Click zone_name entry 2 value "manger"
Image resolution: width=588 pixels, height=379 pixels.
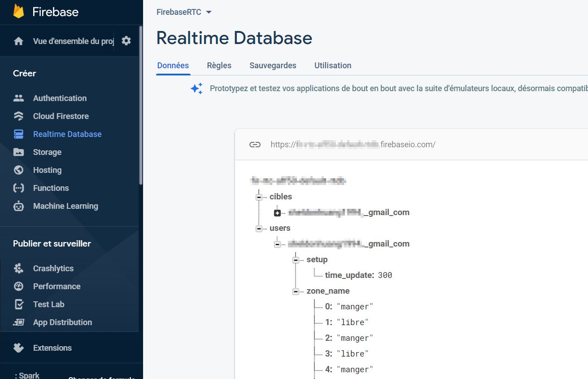tap(355, 338)
